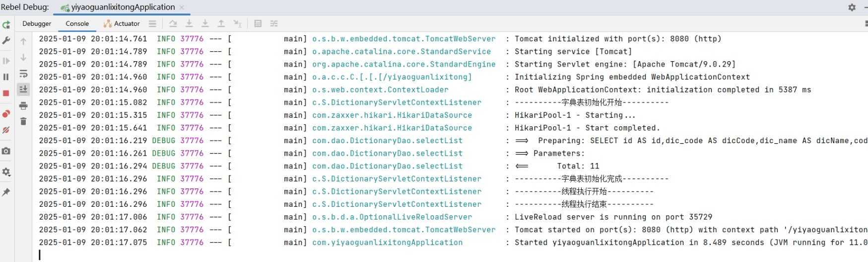Stop the running application with the red square
The width and height of the screenshot is (868, 262).
pos(6,93)
